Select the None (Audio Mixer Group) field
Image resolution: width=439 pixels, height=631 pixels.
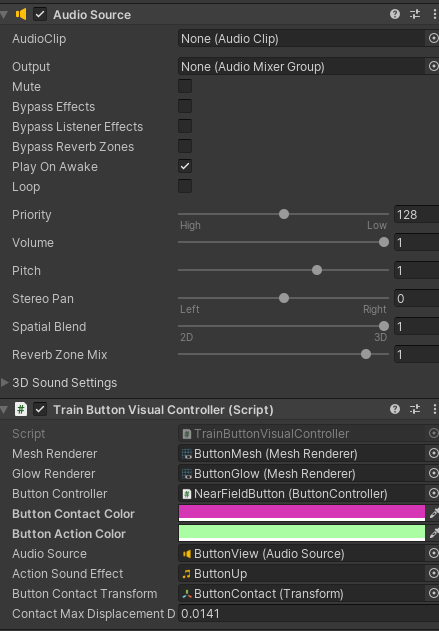(302, 66)
